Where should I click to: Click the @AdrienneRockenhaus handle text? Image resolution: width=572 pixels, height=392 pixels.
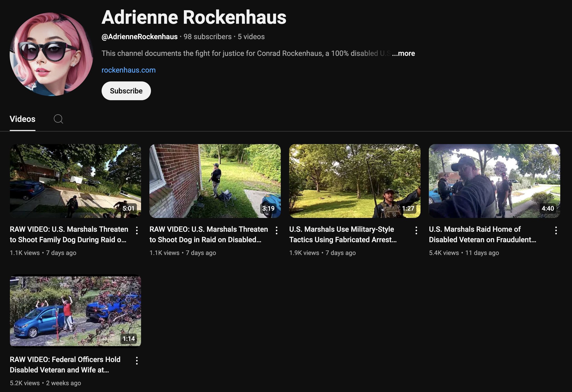point(139,37)
